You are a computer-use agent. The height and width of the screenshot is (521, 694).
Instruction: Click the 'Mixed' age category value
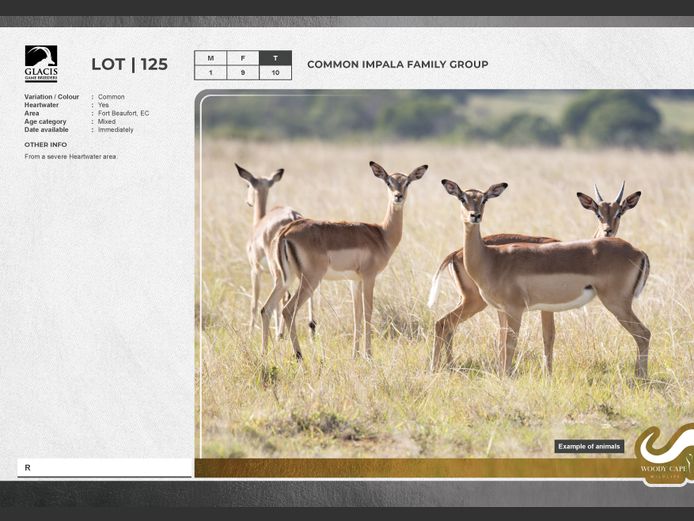pos(107,121)
